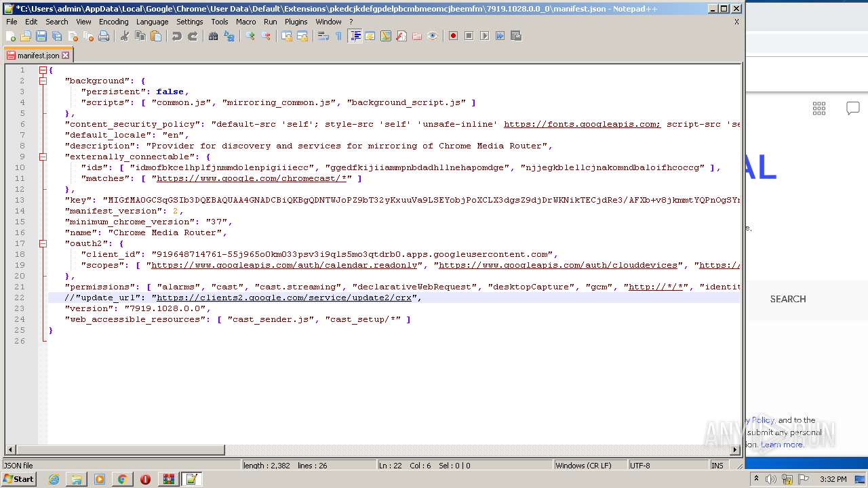
Task: Toggle the indent guide display
Action: pyautogui.click(x=355, y=36)
